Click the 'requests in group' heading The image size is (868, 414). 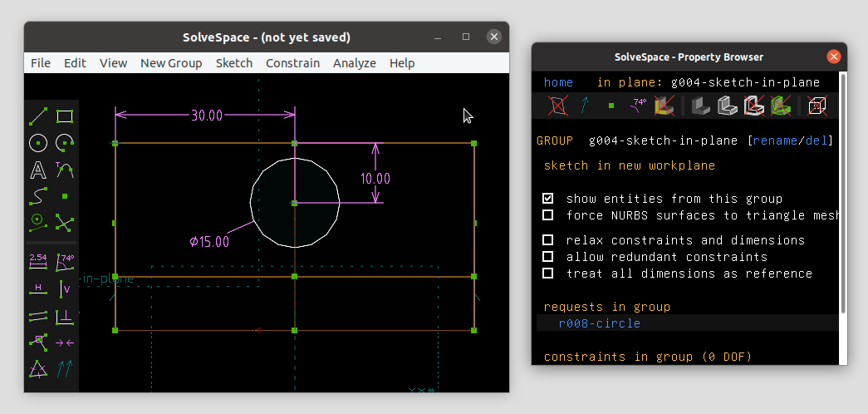click(606, 307)
